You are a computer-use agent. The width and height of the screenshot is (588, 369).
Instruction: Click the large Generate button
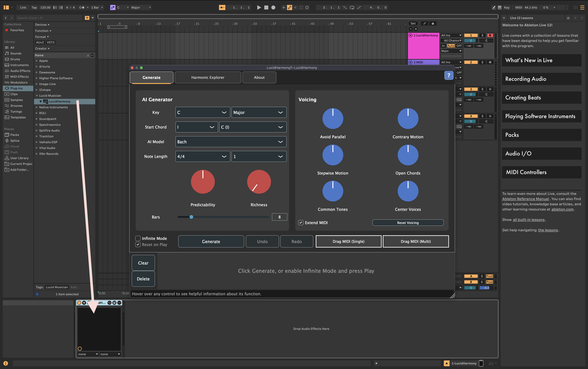click(211, 241)
